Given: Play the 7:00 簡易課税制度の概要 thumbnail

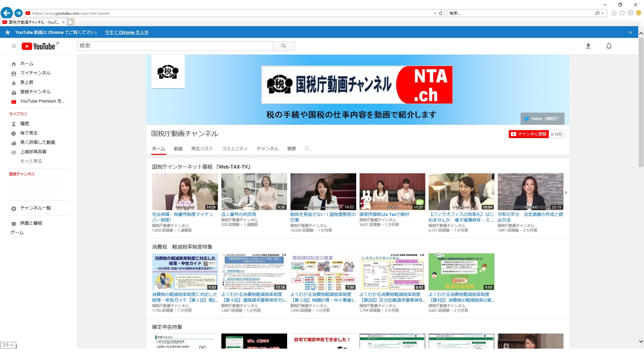Looking at the screenshot, I should pos(323,272).
